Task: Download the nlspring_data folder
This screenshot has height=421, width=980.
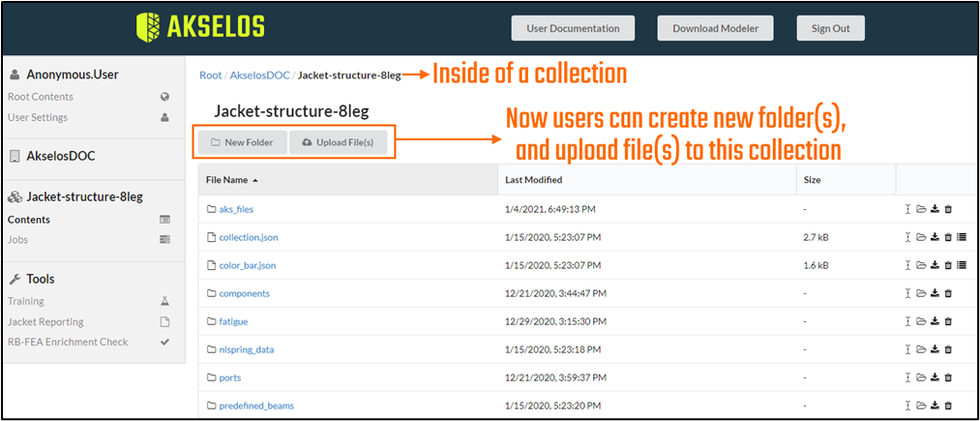Action: [x=935, y=349]
